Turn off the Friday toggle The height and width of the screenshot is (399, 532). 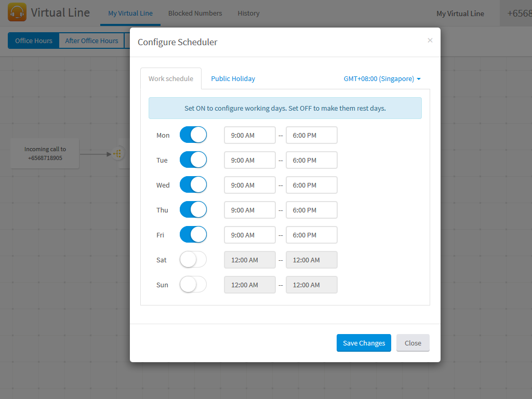click(x=193, y=234)
